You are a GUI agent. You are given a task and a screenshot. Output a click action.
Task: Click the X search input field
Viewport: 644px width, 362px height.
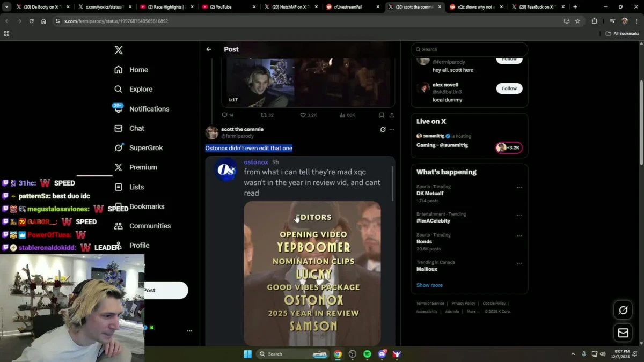[x=472, y=49]
